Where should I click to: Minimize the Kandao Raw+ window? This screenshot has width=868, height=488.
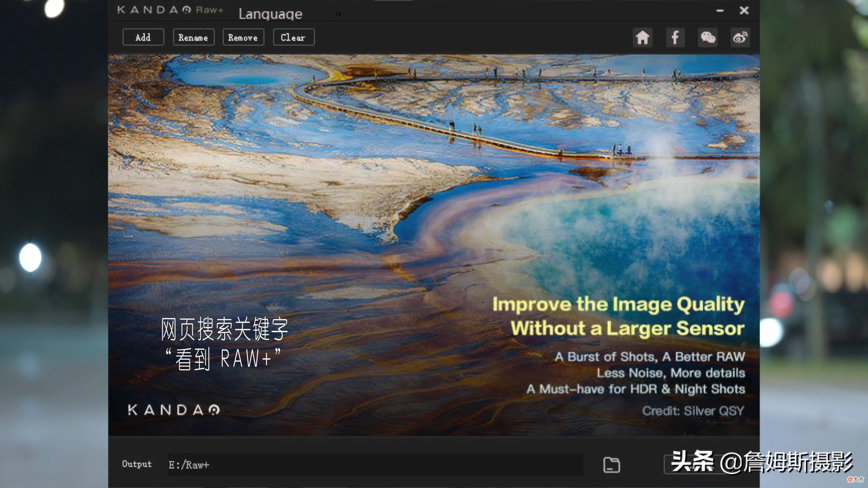720,11
